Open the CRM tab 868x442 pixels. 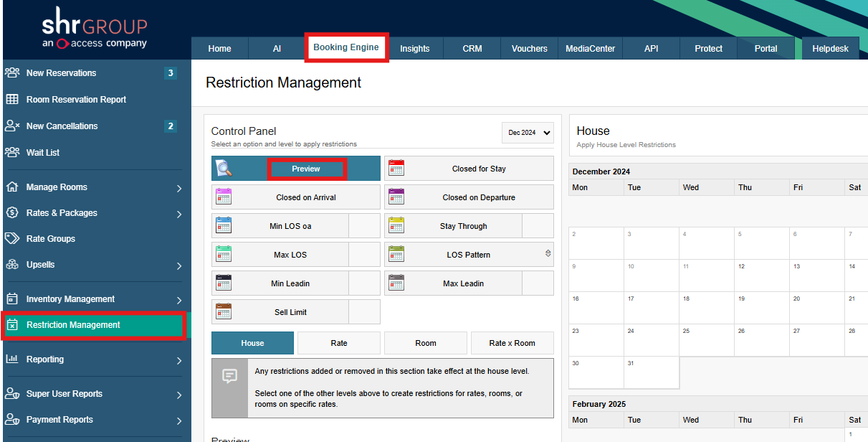point(472,48)
